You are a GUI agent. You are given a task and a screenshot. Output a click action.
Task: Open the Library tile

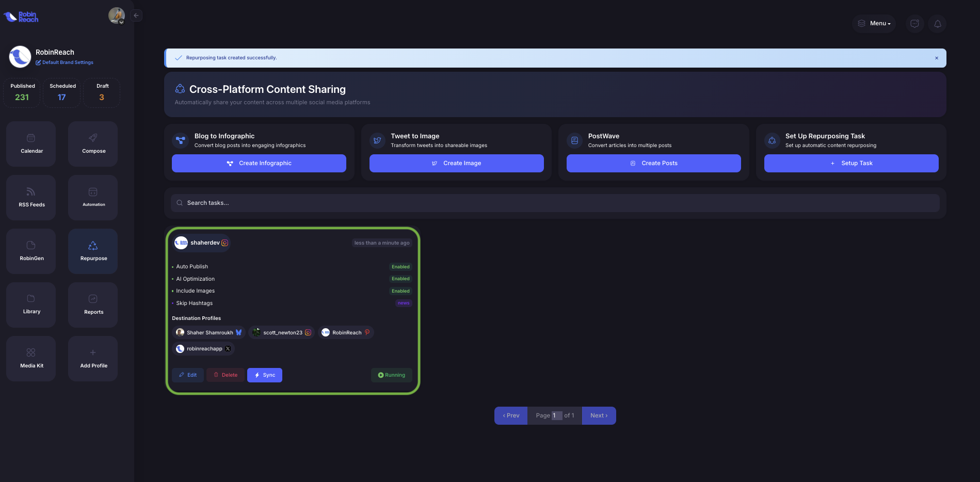pos(31,305)
